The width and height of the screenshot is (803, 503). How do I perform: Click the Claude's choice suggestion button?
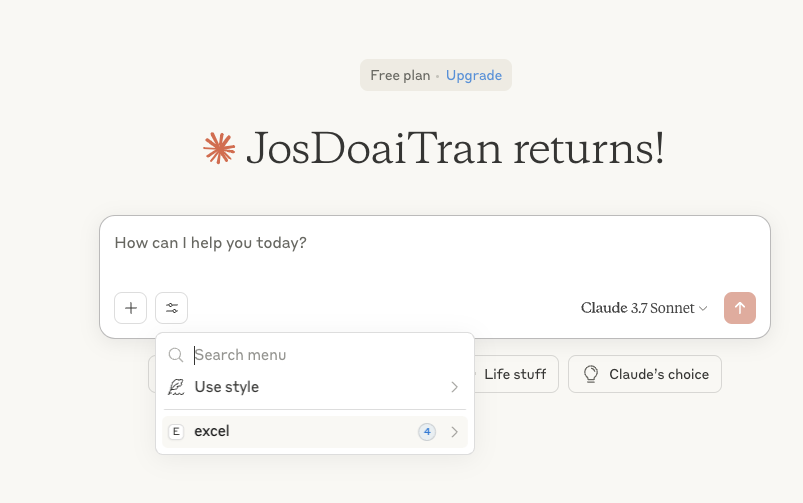[x=645, y=374]
